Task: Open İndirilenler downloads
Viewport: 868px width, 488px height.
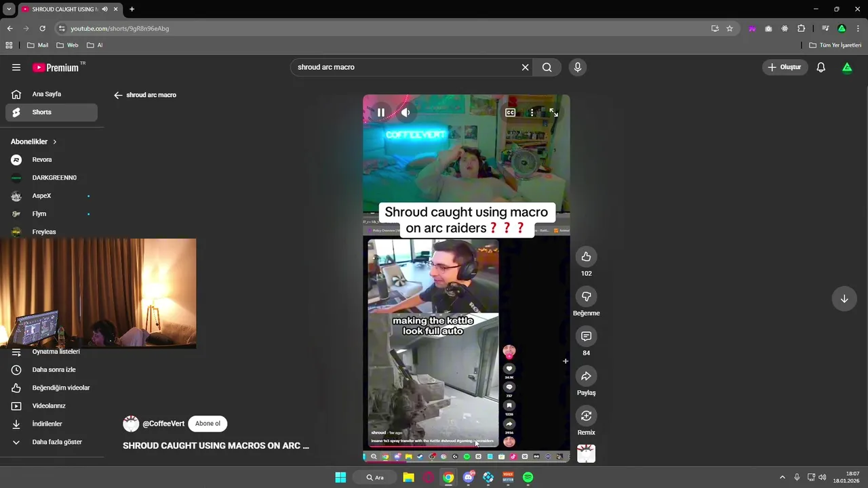Action: tap(52, 424)
